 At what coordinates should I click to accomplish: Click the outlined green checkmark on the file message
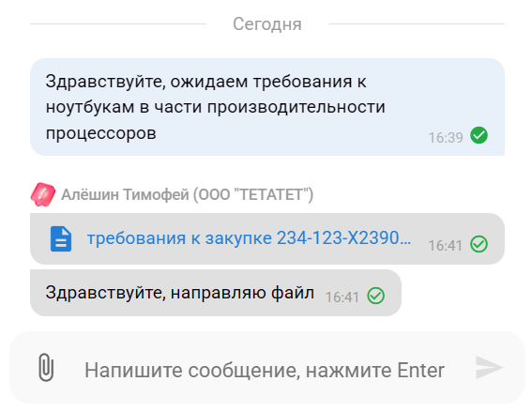(479, 244)
